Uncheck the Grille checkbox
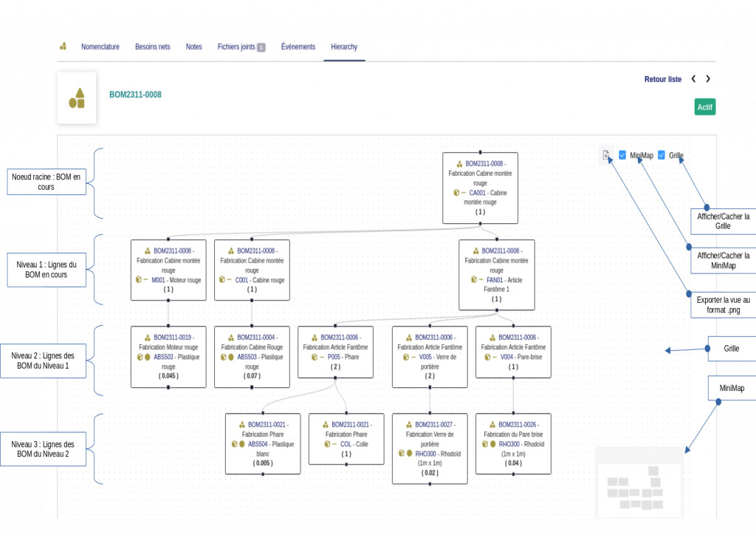Viewport: 756px width, 535px height. 661,155
